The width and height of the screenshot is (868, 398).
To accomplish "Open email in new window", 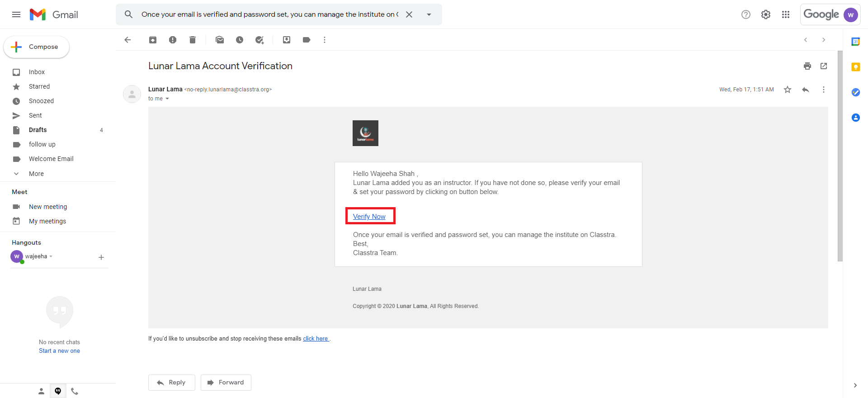I will click(x=824, y=66).
